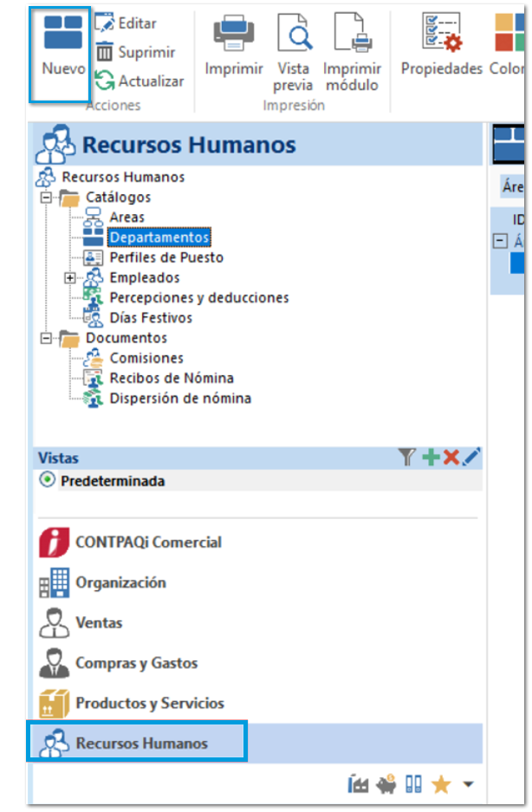Click the binders icon in bottom bar
The width and height of the screenshot is (532, 812).
click(413, 786)
